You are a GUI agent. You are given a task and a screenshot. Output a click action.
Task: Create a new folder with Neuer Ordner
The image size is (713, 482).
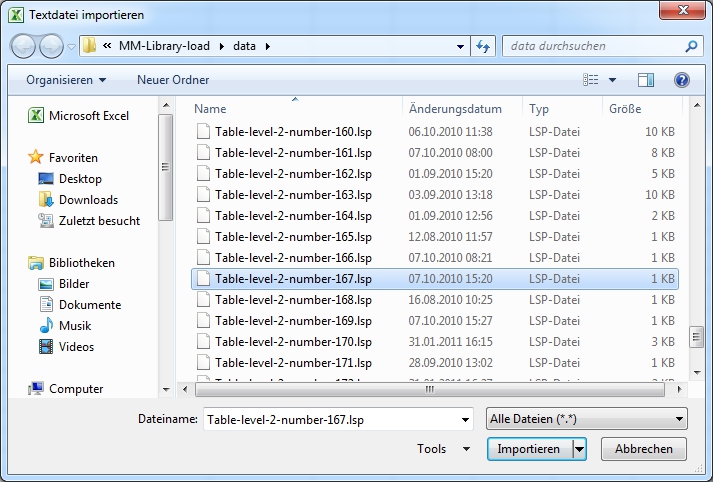coord(173,80)
